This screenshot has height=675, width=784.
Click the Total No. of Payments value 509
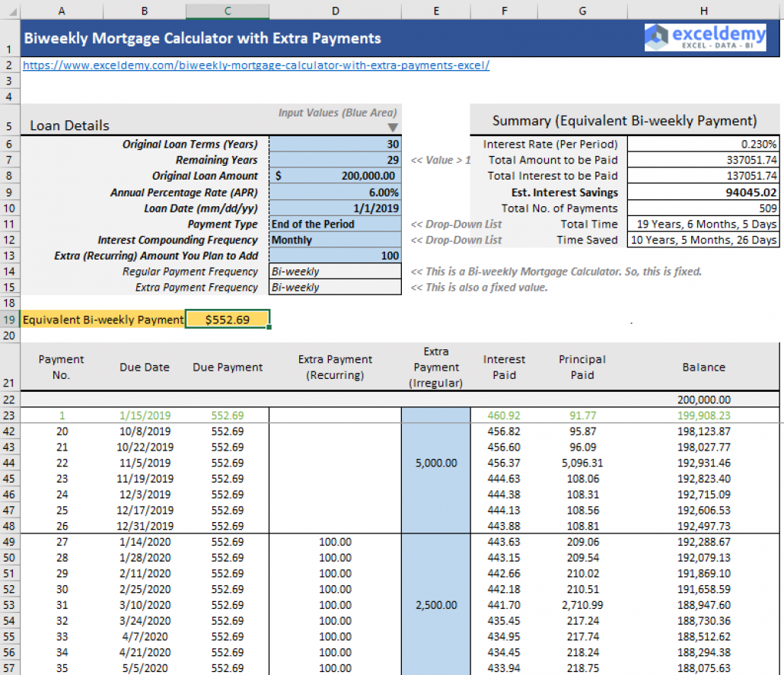pyautogui.click(x=703, y=208)
